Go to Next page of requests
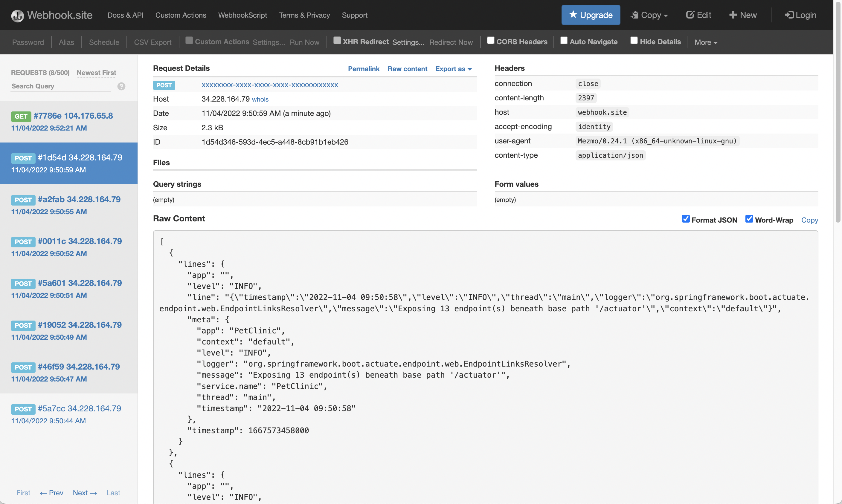 click(85, 492)
